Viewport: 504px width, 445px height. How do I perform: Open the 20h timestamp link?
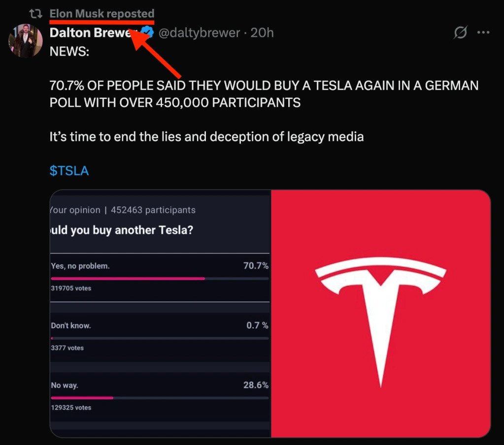tap(262, 33)
